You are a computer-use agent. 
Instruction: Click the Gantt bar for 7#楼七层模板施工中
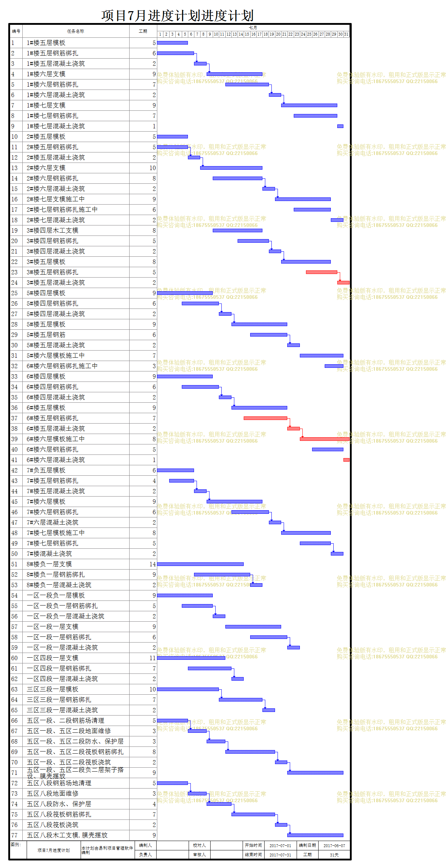point(306,533)
